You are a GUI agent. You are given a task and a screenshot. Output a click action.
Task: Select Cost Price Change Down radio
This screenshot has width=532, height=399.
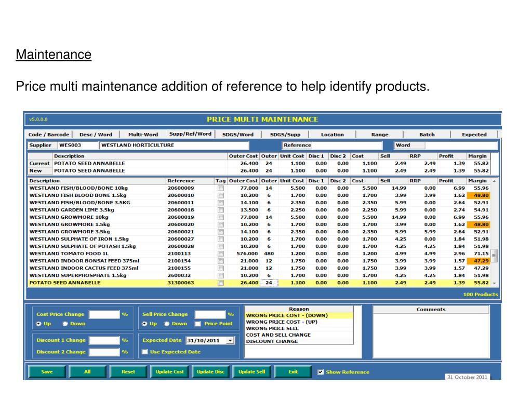tap(65, 324)
